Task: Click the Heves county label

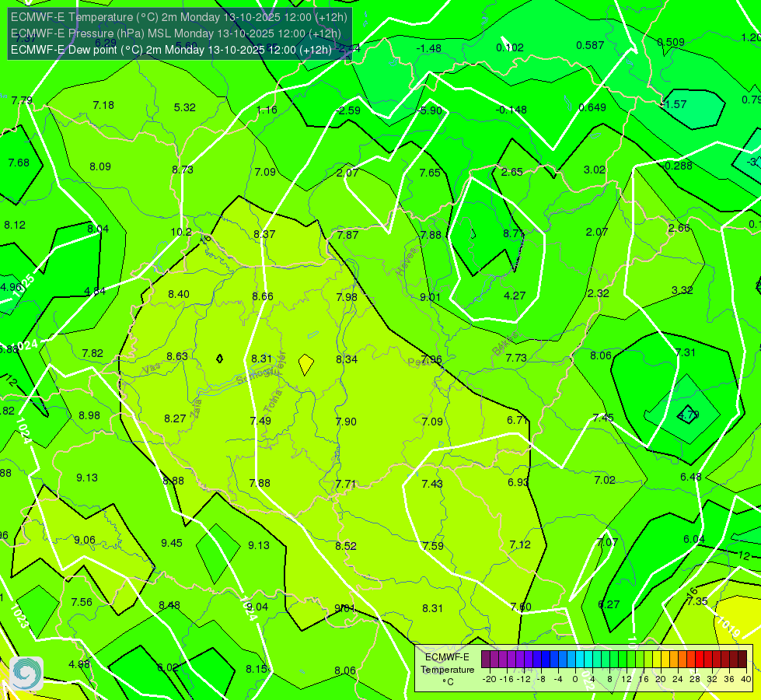Action: [x=407, y=261]
